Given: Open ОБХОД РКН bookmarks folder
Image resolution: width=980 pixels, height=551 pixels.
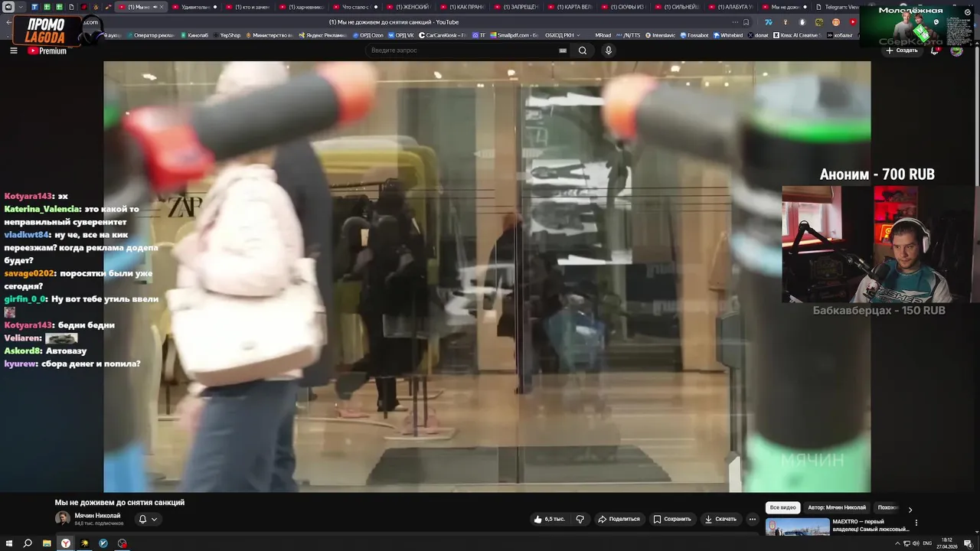Looking at the screenshot, I should pyautogui.click(x=562, y=35).
